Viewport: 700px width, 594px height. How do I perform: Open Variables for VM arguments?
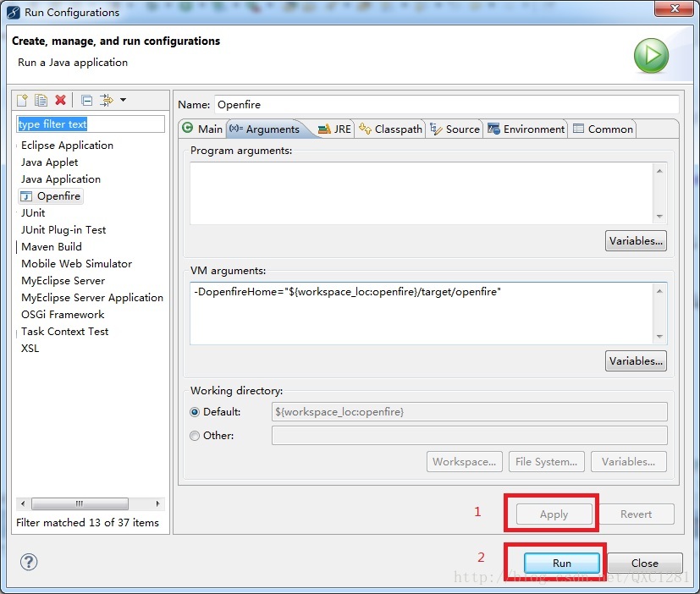click(x=636, y=360)
